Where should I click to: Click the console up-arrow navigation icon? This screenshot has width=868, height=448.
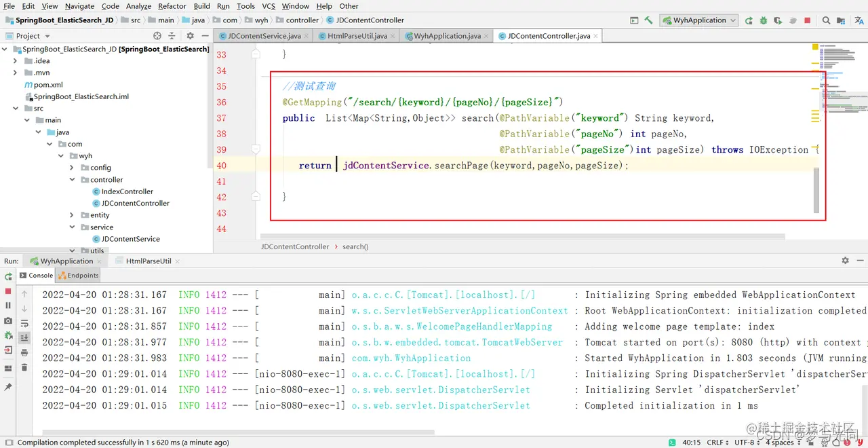[24, 295]
